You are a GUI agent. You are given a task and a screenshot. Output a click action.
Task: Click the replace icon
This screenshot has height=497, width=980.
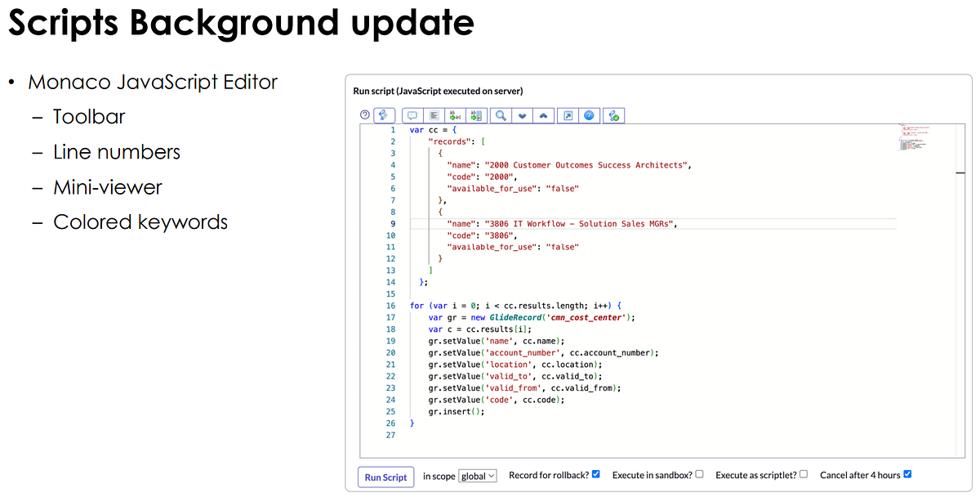[x=456, y=115]
